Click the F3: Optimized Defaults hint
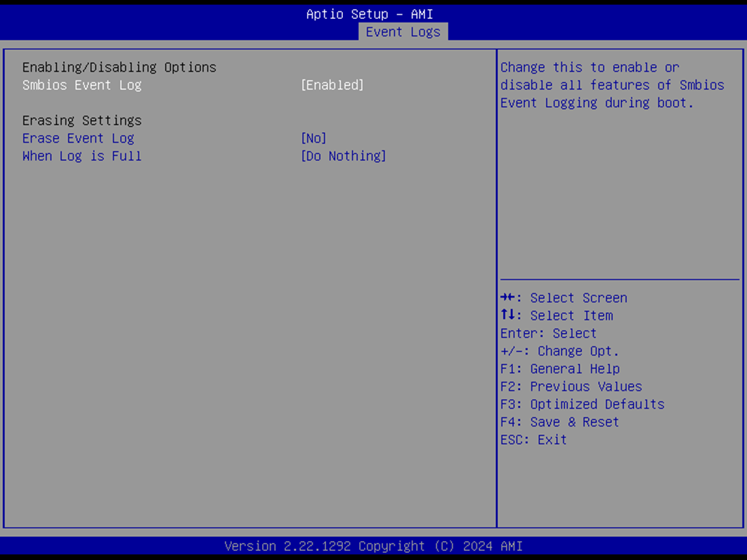The image size is (747, 560). click(x=582, y=404)
